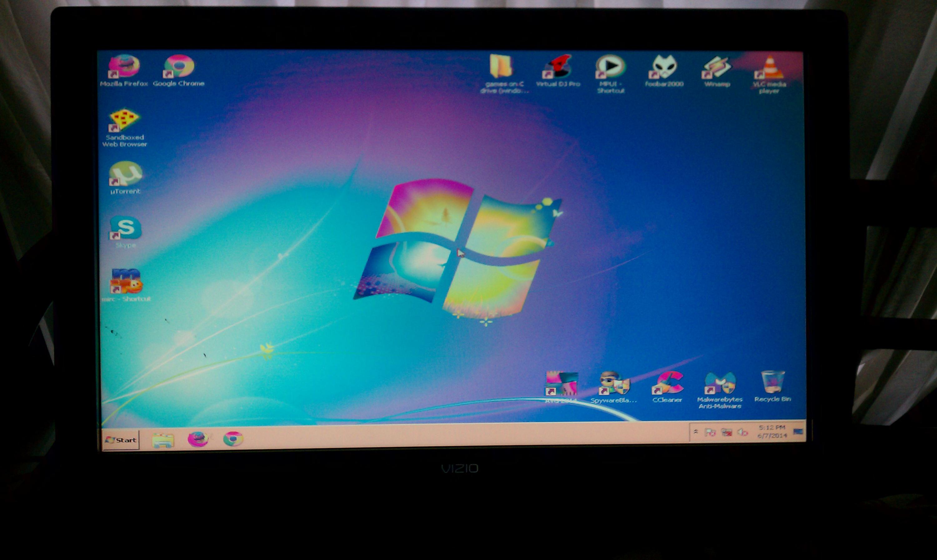Click the foobar2000 desktop icon
The image size is (937, 560).
click(x=664, y=67)
